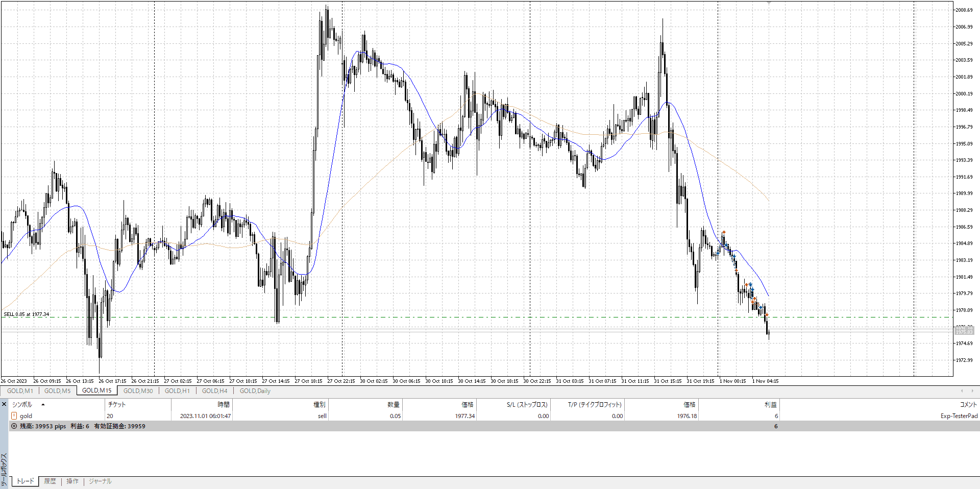The image size is (980, 489).
Task: Click the gold order icon in trade row
Action: pos(14,416)
